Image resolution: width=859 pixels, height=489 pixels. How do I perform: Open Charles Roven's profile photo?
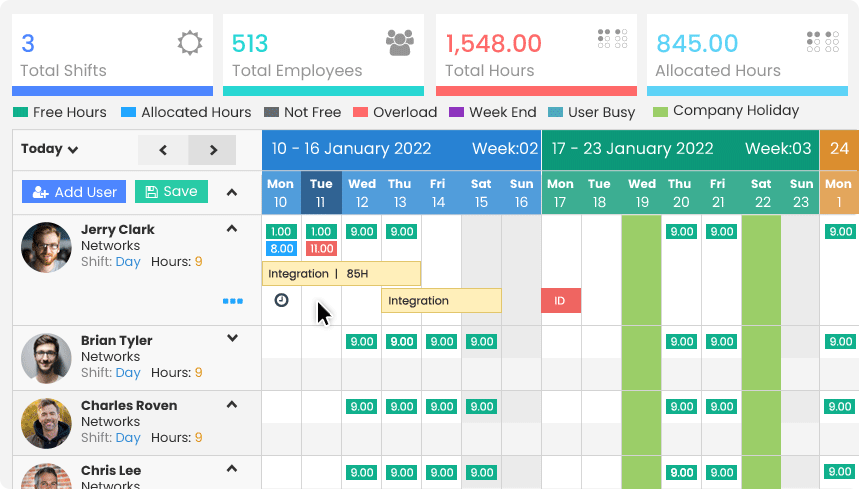pyautogui.click(x=46, y=423)
